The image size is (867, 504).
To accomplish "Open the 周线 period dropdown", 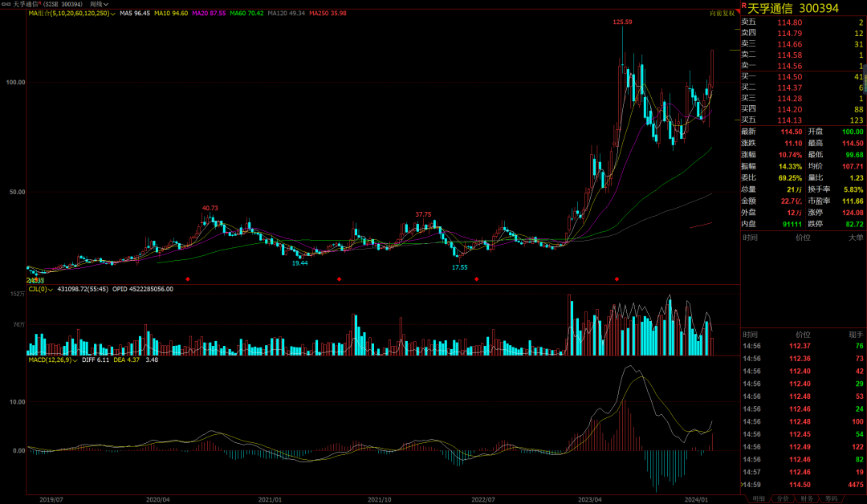I will pyautogui.click(x=100, y=4).
